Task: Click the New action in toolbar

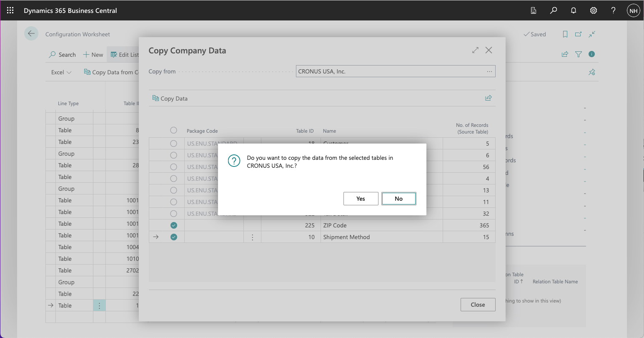Action: click(93, 55)
